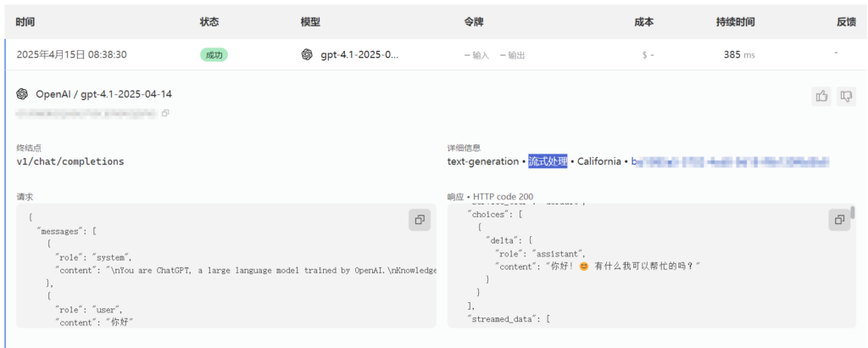Image resolution: width=868 pixels, height=348 pixels.
Task: Click the 请求 section label
Action: point(23,197)
